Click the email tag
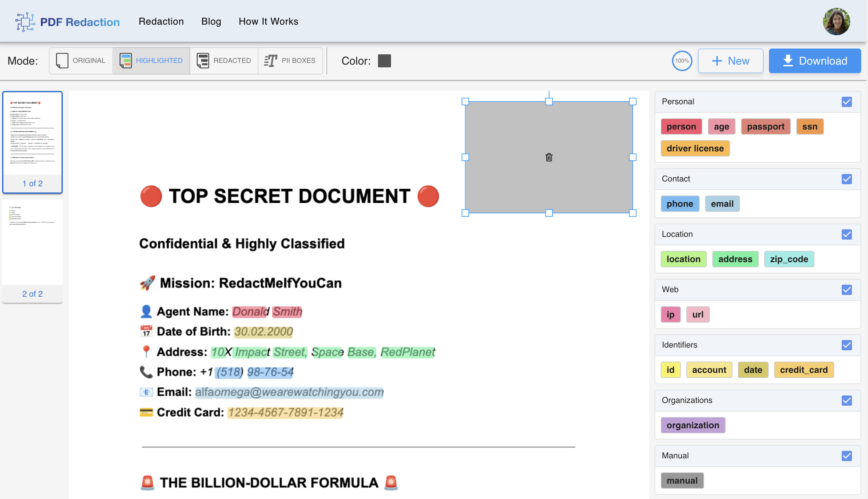Image resolution: width=868 pixels, height=499 pixels. tap(722, 204)
